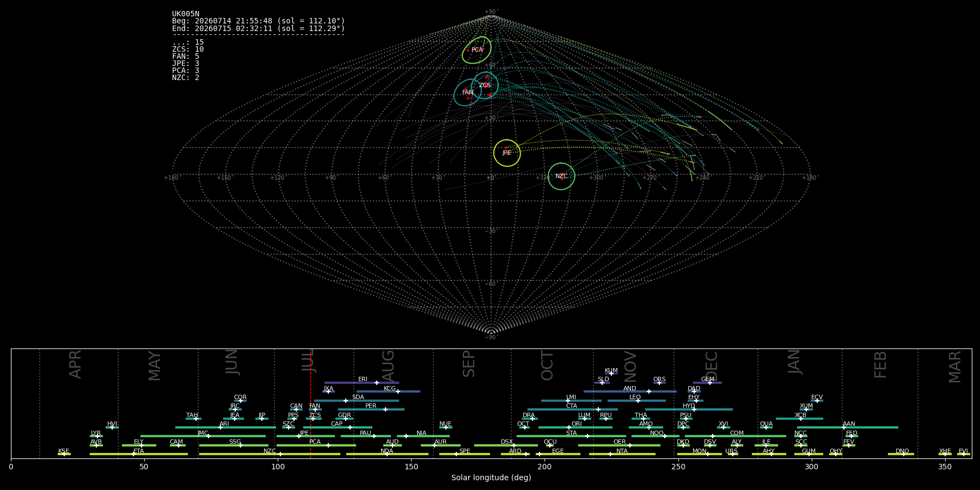Click the Solar longitude axis label
This screenshot has height=490, width=980.
pos(491,477)
